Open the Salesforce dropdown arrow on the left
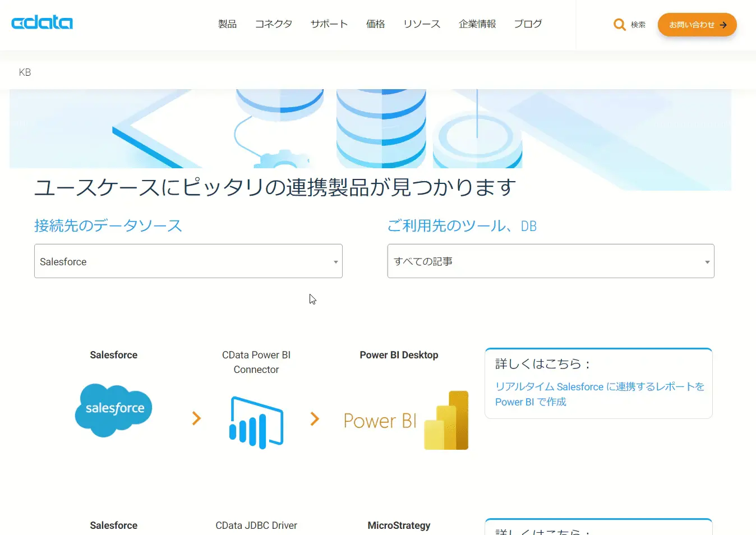The image size is (756, 535). coord(335,261)
